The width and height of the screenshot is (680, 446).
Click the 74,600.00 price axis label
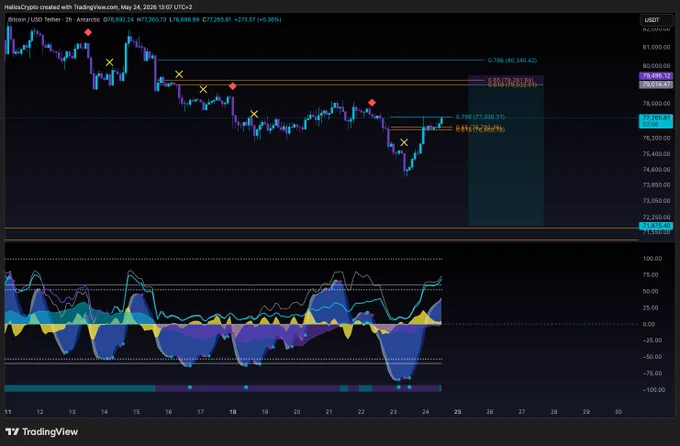click(x=656, y=169)
